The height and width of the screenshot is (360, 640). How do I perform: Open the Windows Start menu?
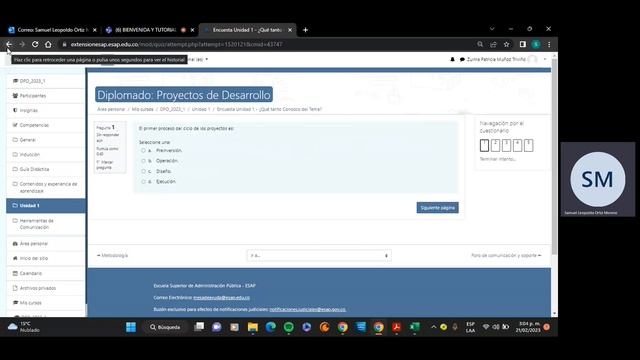[131, 327]
